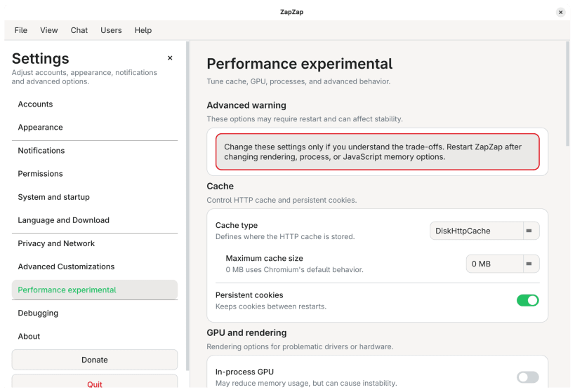Go to Appearance settings
Image resolution: width=575 pixels, height=392 pixels.
(x=95, y=127)
